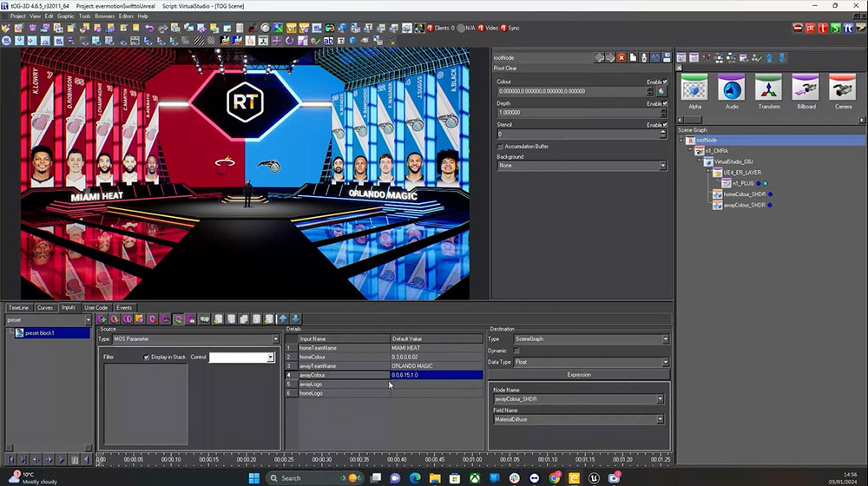Uncheck the Display in Stack checkbox
Screen dimensions: 868x486
[x=146, y=358]
